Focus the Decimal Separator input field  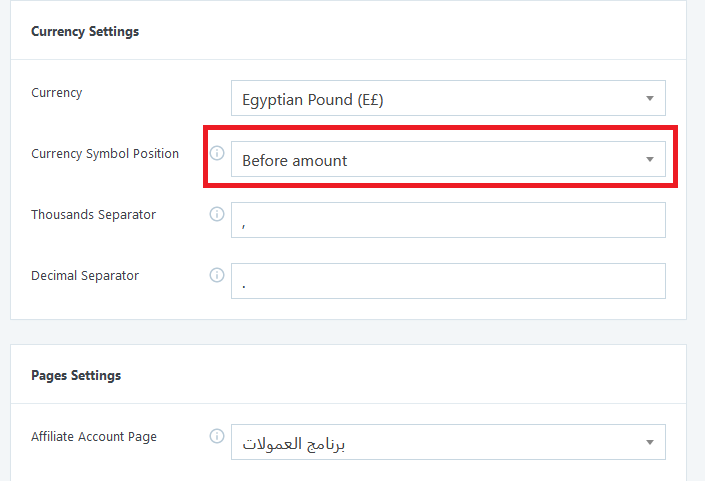pyautogui.click(x=448, y=281)
